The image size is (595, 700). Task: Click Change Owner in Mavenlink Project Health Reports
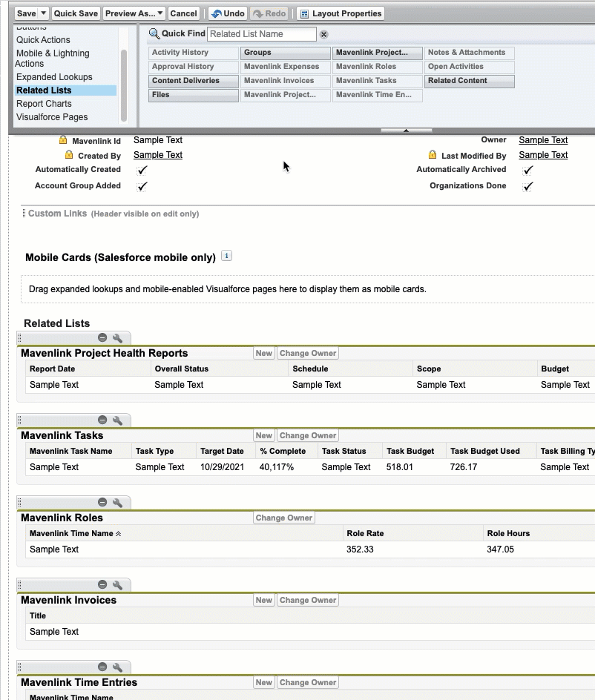point(308,353)
